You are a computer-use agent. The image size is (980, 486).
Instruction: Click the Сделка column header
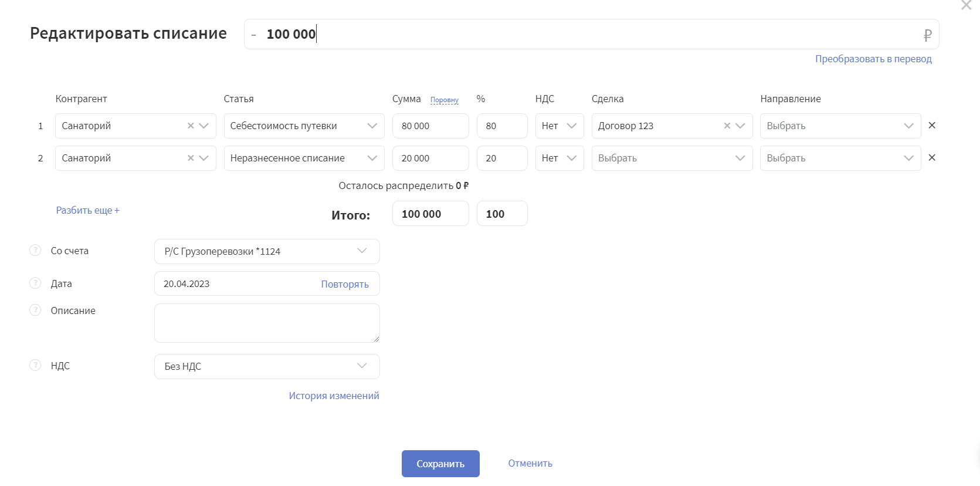tap(608, 99)
